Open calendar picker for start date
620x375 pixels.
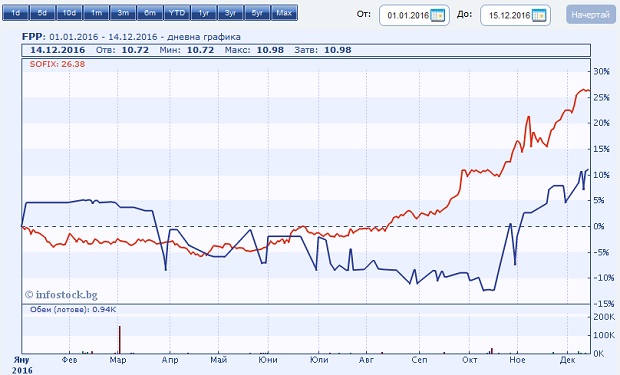click(x=438, y=15)
